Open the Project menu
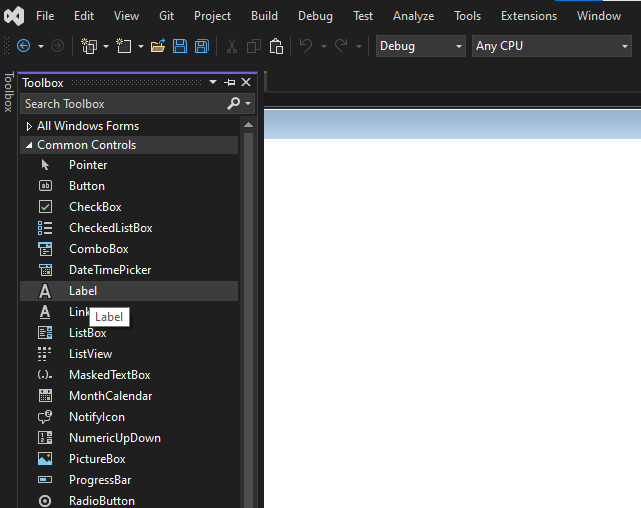641x508 pixels. click(212, 16)
